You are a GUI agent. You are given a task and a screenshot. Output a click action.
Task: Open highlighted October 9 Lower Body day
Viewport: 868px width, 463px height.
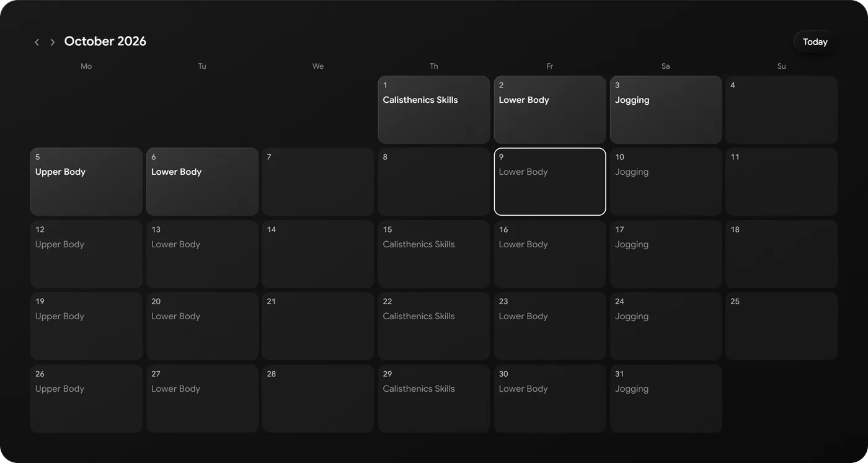click(x=550, y=182)
